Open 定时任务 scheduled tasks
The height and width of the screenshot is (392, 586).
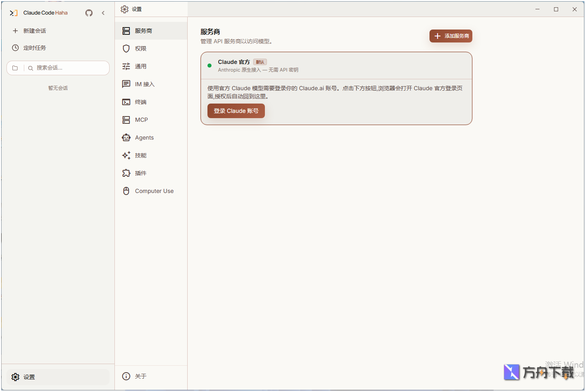(x=34, y=48)
